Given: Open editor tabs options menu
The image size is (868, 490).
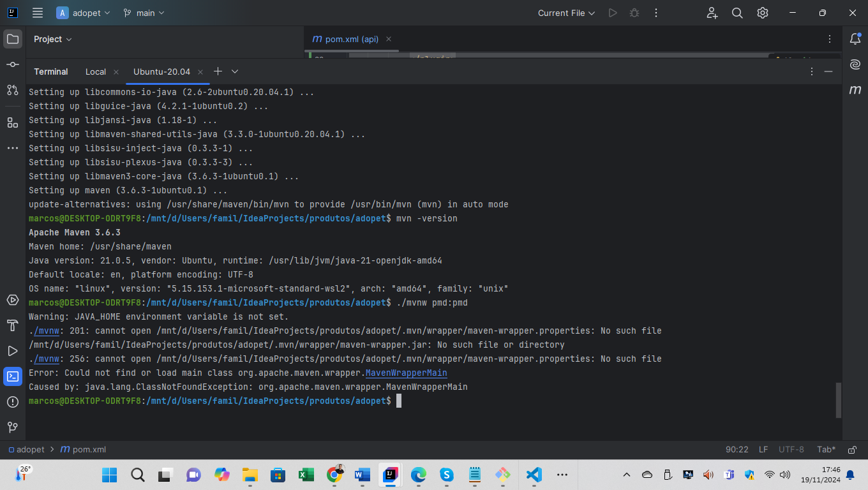Looking at the screenshot, I should coord(829,39).
